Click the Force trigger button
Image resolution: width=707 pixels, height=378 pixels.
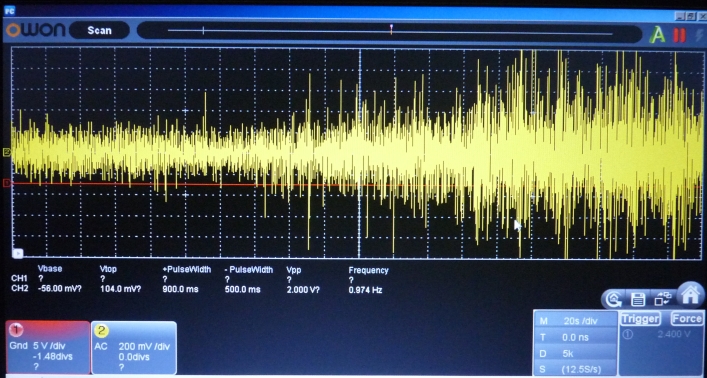[x=687, y=319]
